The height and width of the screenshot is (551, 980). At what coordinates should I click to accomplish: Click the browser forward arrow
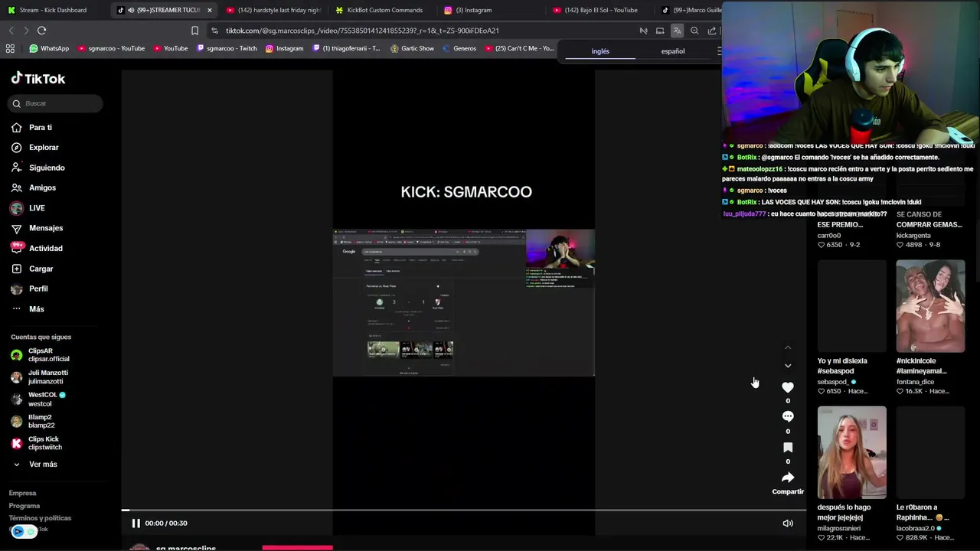(26, 31)
